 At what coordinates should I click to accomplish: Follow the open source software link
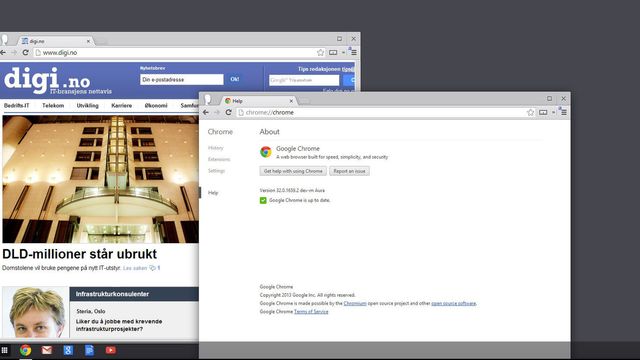pyautogui.click(x=453, y=303)
